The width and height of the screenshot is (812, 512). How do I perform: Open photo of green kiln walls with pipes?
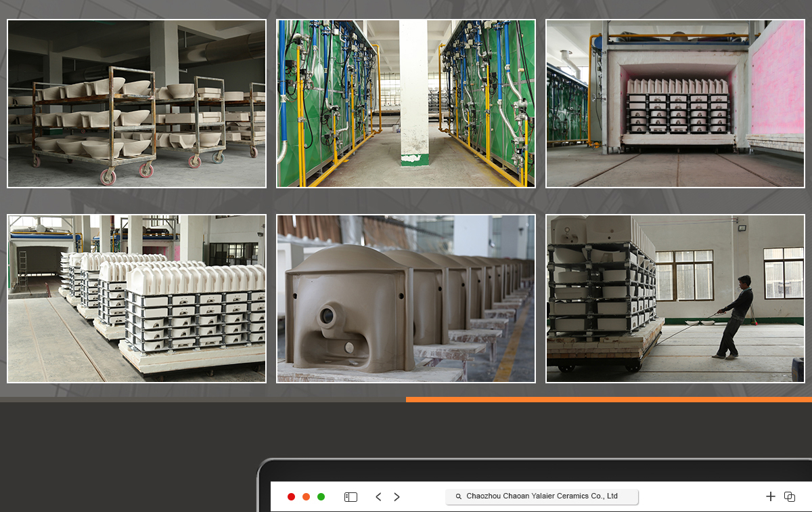point(406,104)
